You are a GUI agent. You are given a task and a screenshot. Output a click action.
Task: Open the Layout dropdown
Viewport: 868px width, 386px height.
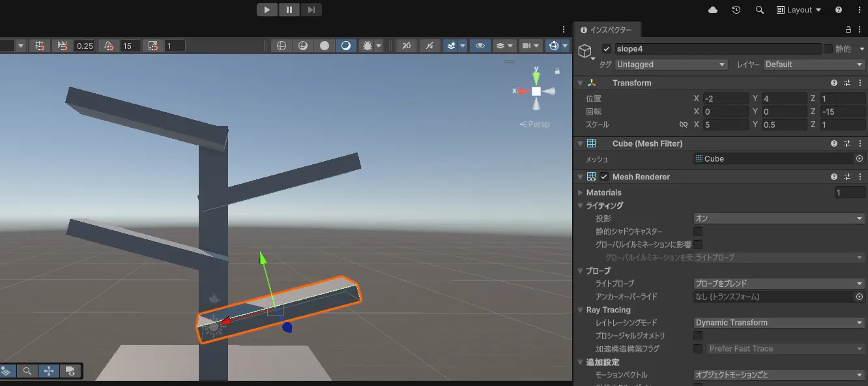799,10
